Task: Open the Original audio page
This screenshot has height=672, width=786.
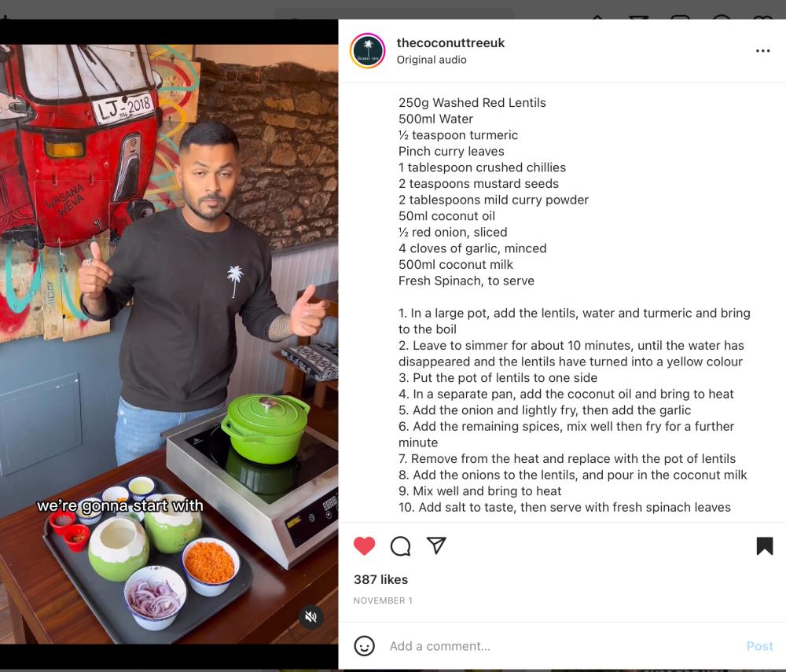Action: 431,60
